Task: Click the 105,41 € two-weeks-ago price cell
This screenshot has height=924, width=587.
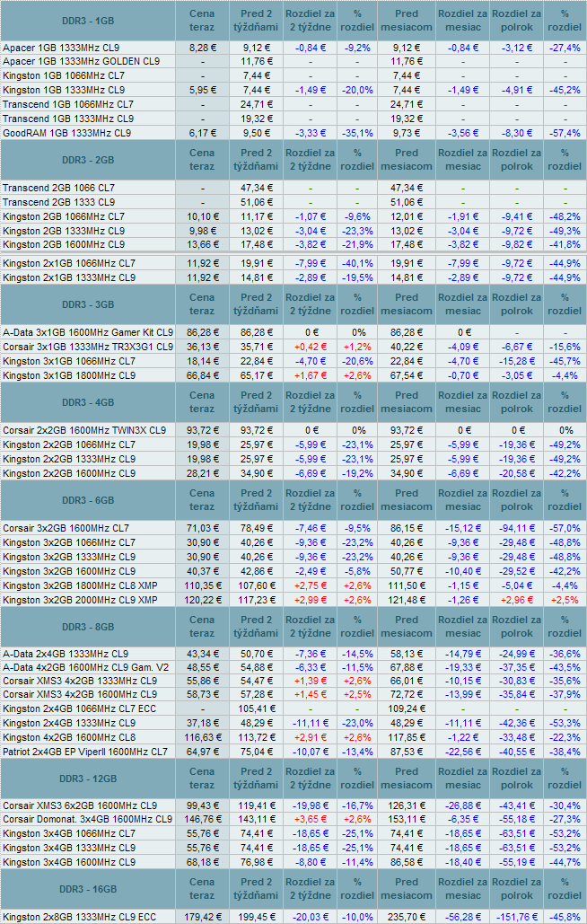Action: (x=256, y=708)
